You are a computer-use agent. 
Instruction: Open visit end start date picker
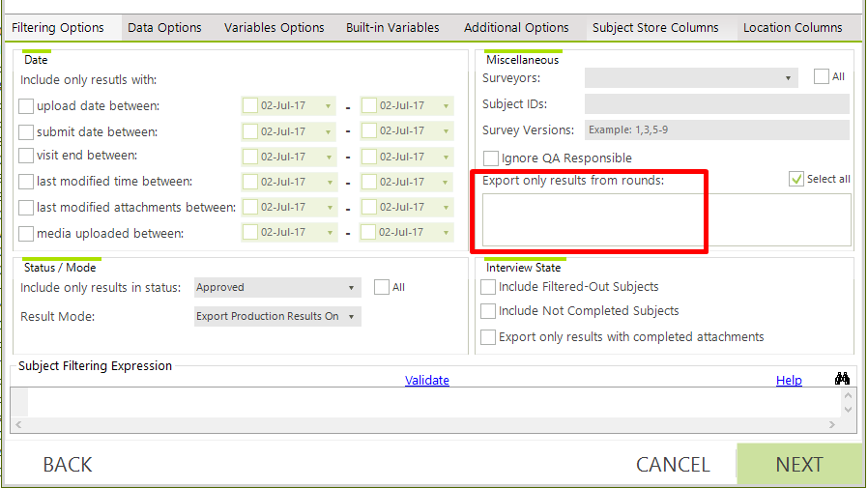329,158
